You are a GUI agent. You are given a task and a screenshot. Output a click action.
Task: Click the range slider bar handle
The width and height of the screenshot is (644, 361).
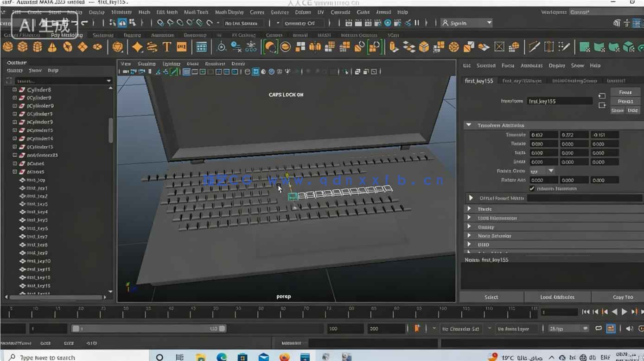(148, 329)
